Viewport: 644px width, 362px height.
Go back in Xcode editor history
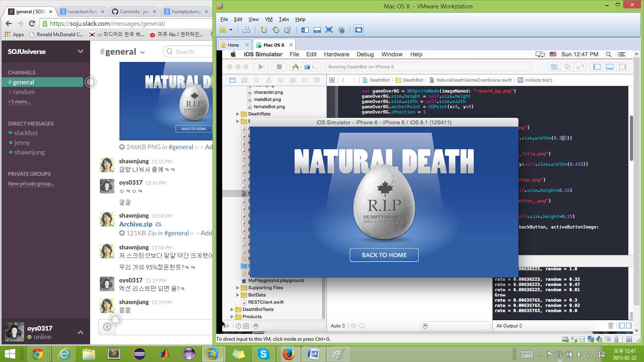pyautogui.click(x=343, y=80)
